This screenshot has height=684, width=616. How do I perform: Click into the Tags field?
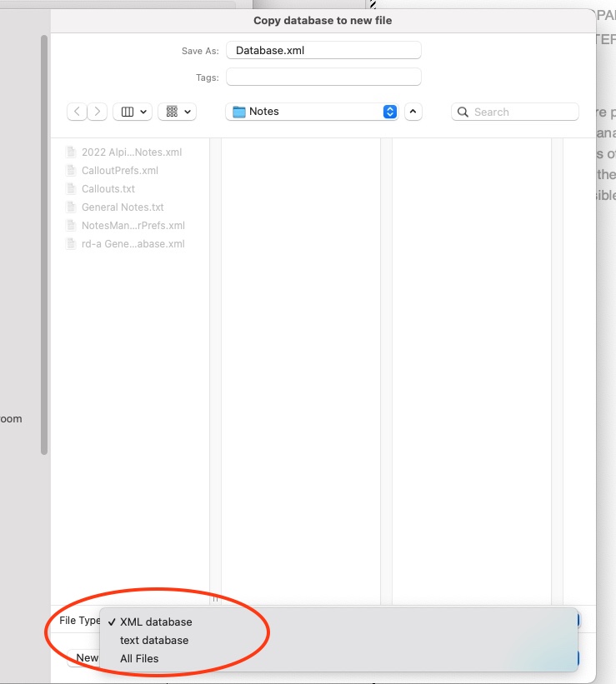tap(323, 77)
